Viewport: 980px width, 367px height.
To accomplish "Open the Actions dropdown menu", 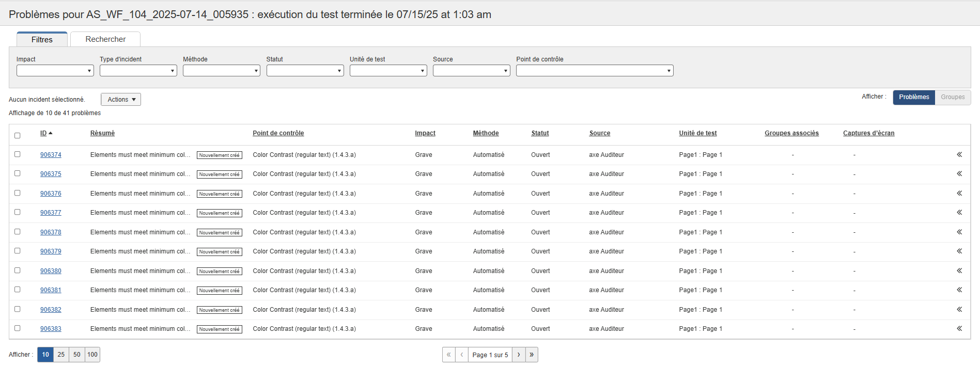I will (121, 100).
